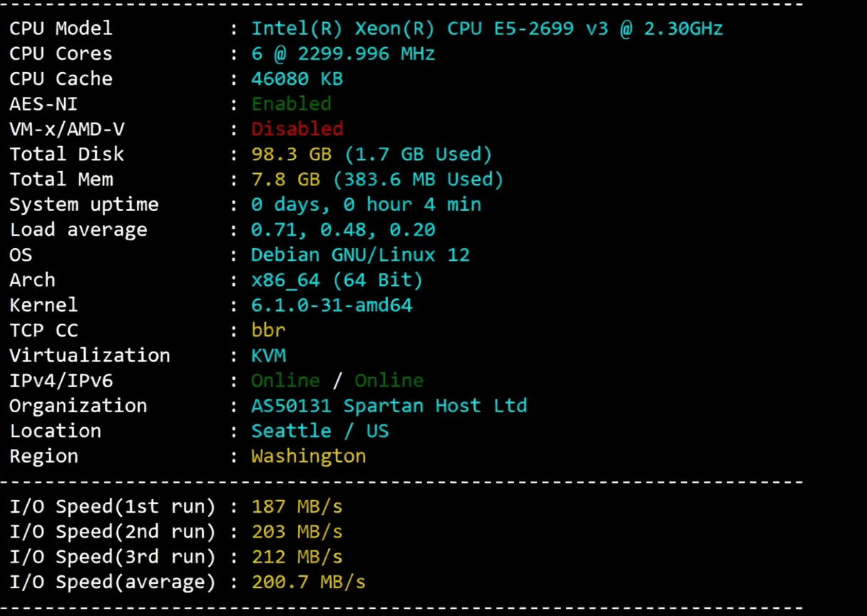Click the Washington region label

click(308, 456)
